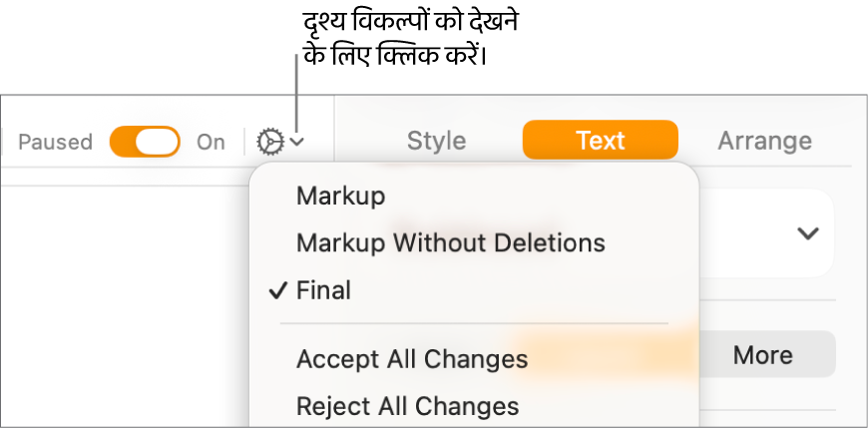Reject All Changes in the document
Image resolution: width=868 pixels, height=429 pixels.
coord(407,406)
